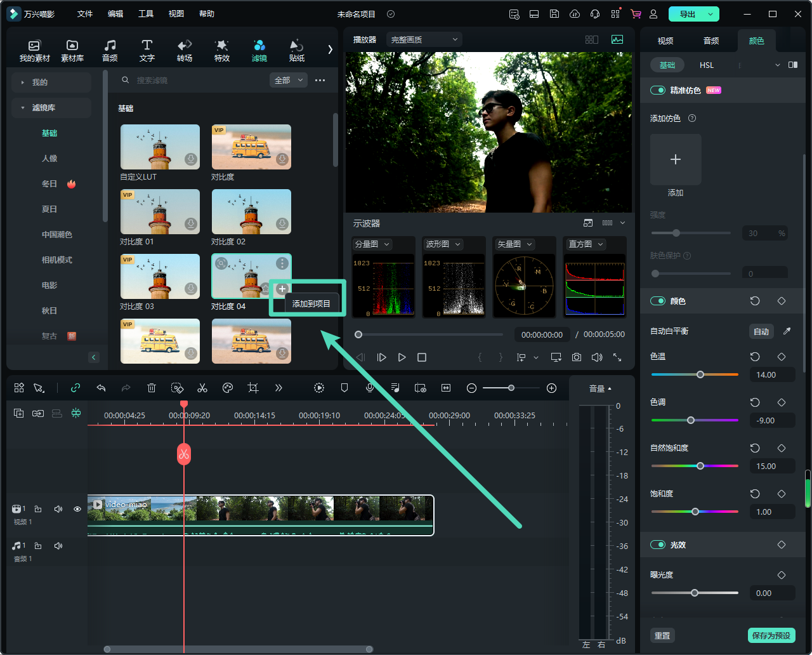
Task: Switch to the 音频 properties tab
Action: (711, 41)
